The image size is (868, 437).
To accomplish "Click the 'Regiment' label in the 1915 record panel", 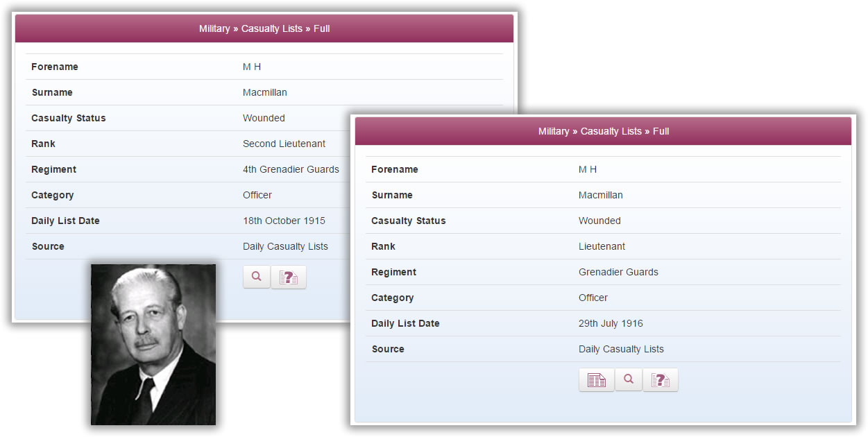I will pos(54,169).
